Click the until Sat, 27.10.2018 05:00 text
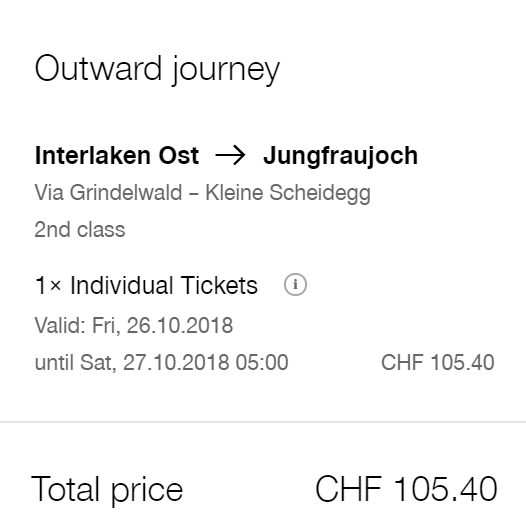Image resolution: width=526 pixels, height=529 pixels. point(162,362)
